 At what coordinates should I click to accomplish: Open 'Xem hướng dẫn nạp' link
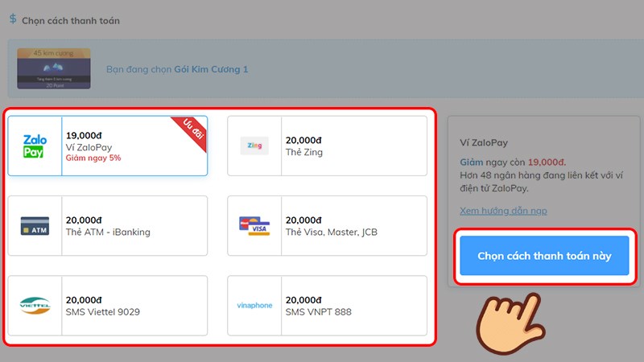pyautogui.click(x=503, y=211)
